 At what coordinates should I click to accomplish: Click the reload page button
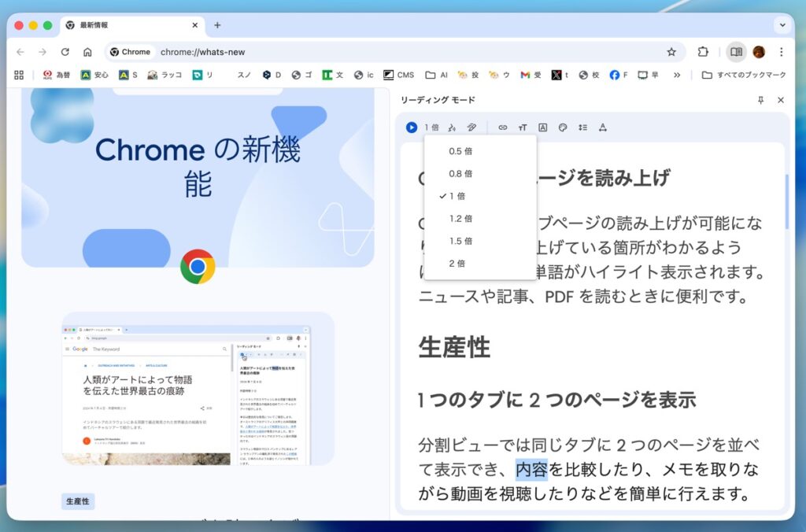point(65,52)
